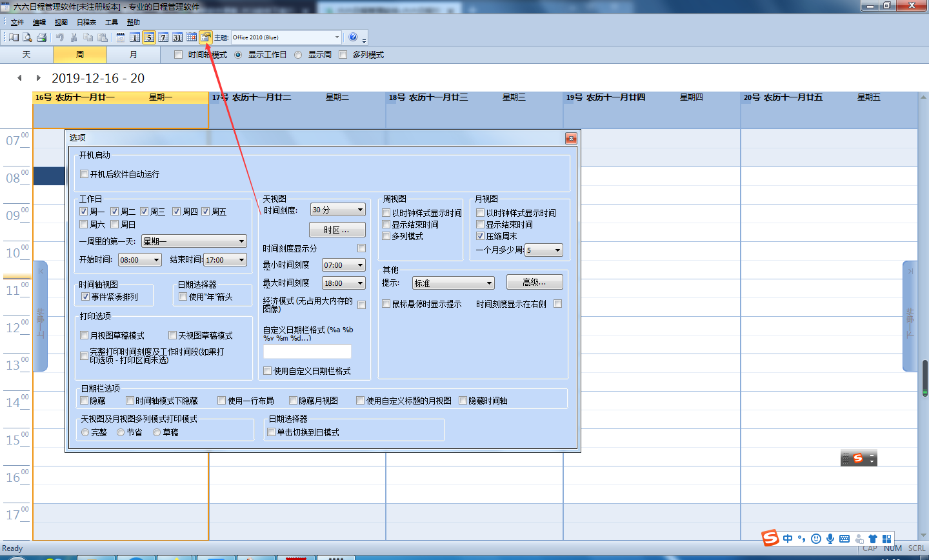Select the 31-day month view icon
The height and width of the screenshot is (560, 929).
point(177,37)
